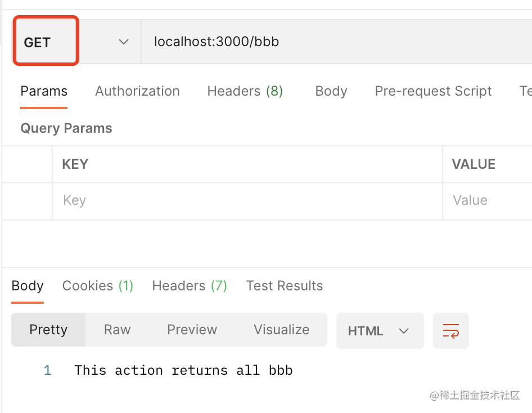The image size is (532, 413).
Task: Select the Pretty view button
Action: 48,330
